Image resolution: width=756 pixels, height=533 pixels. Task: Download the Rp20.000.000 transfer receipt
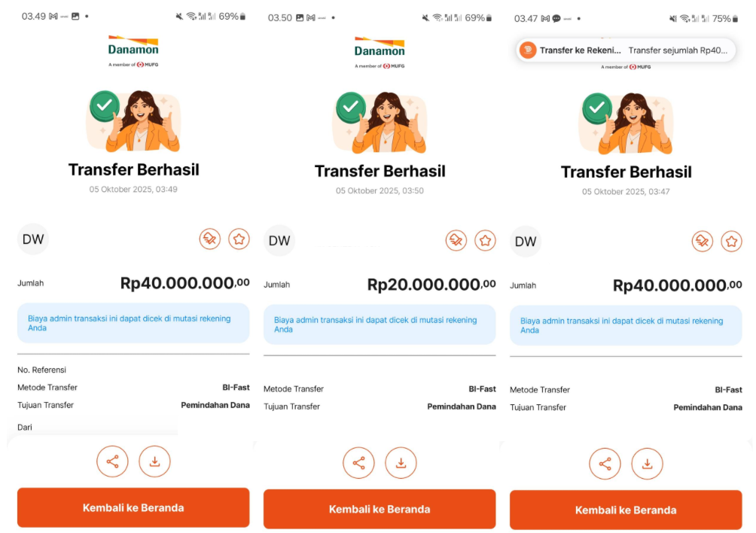[x=401, y=463]
